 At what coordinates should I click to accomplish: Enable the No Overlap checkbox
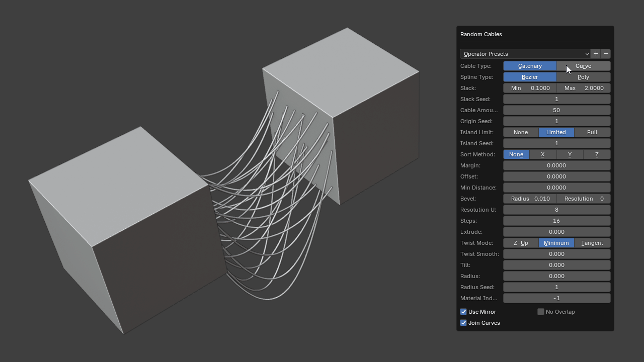click(x=541, y=312)
